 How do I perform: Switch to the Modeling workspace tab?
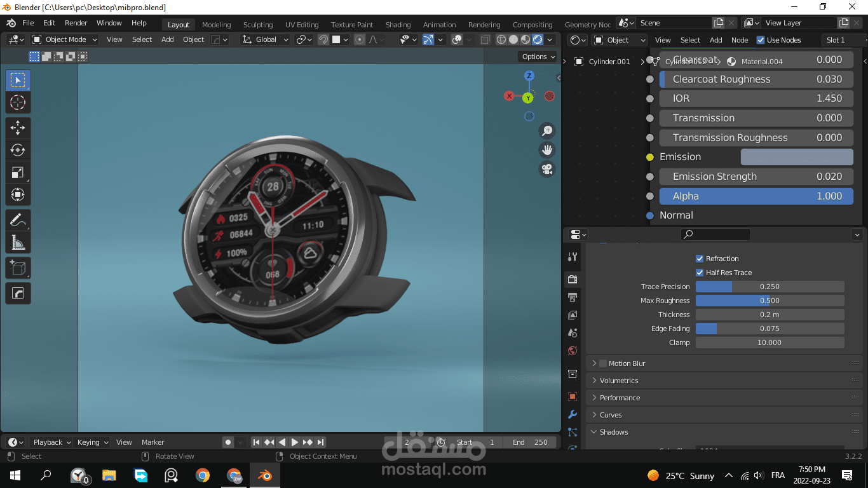(217, 25)
